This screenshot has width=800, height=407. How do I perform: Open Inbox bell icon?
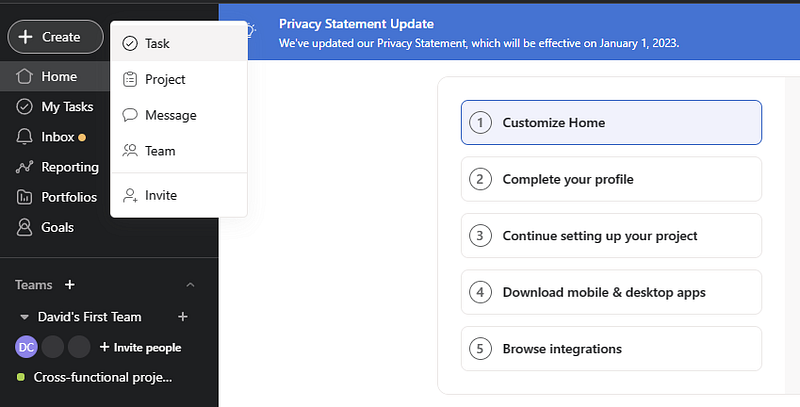tap(25, 137)
